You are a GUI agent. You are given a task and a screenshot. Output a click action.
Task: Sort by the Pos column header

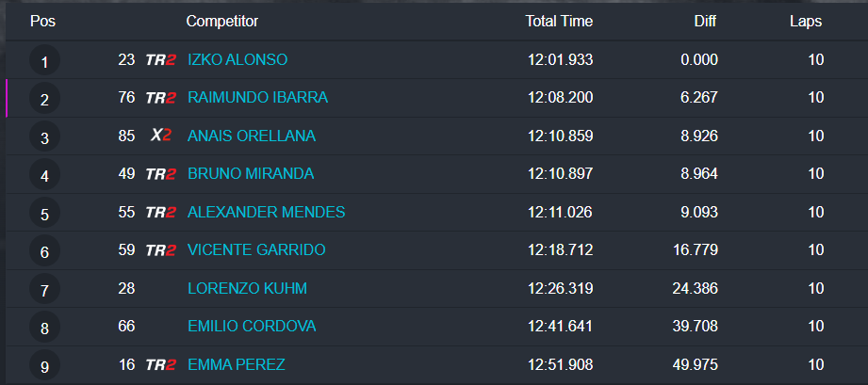(42, 22)
